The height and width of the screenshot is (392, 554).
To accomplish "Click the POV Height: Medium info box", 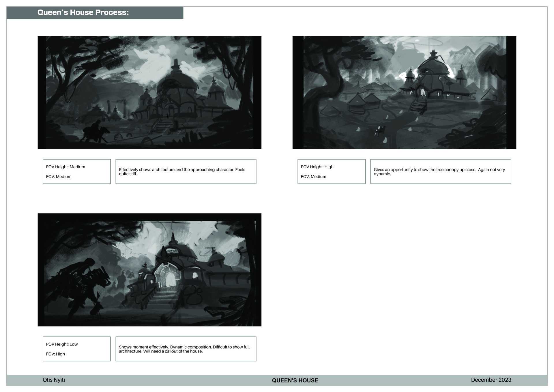I will coord(76,171).
